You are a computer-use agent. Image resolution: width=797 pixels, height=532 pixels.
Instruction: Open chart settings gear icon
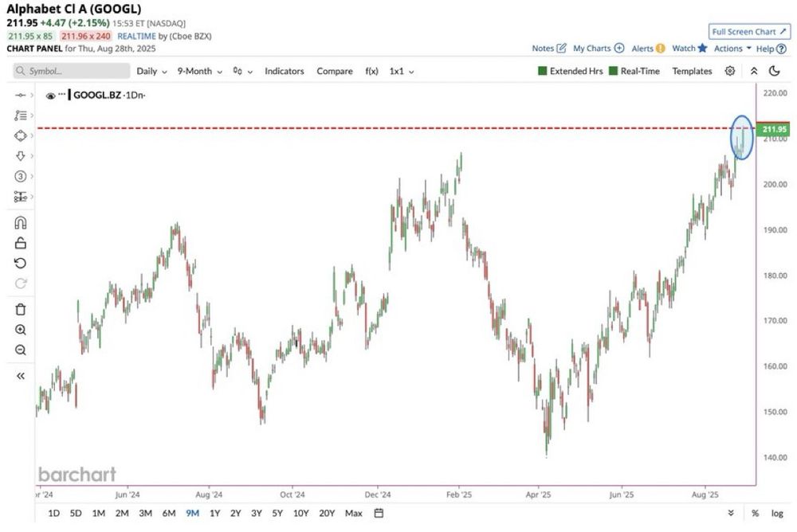coord(730,71)
